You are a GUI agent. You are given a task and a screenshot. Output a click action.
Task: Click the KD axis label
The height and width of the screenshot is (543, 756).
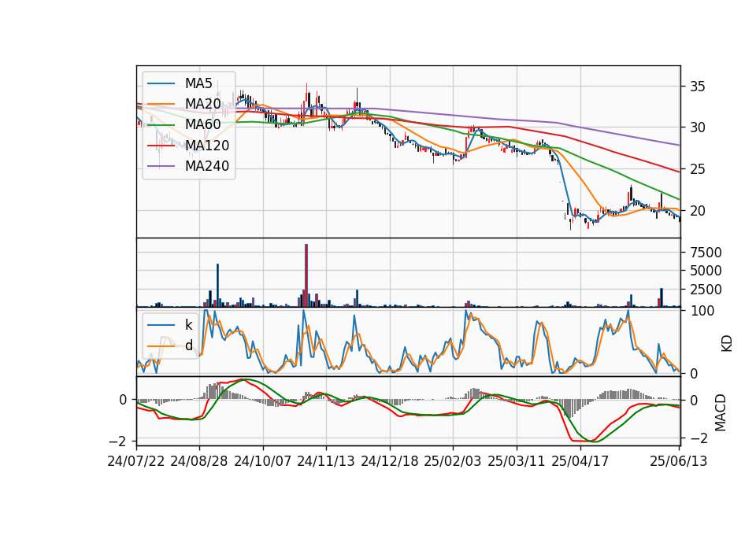pyautogui.click(x=726, y=344)
